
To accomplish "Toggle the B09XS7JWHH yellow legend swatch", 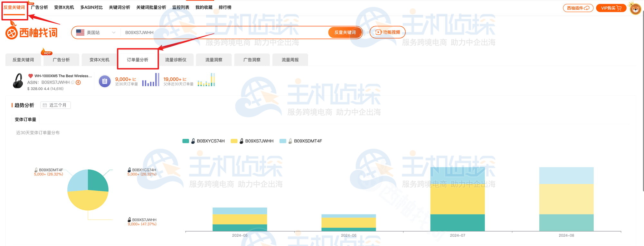I will 234,141.
